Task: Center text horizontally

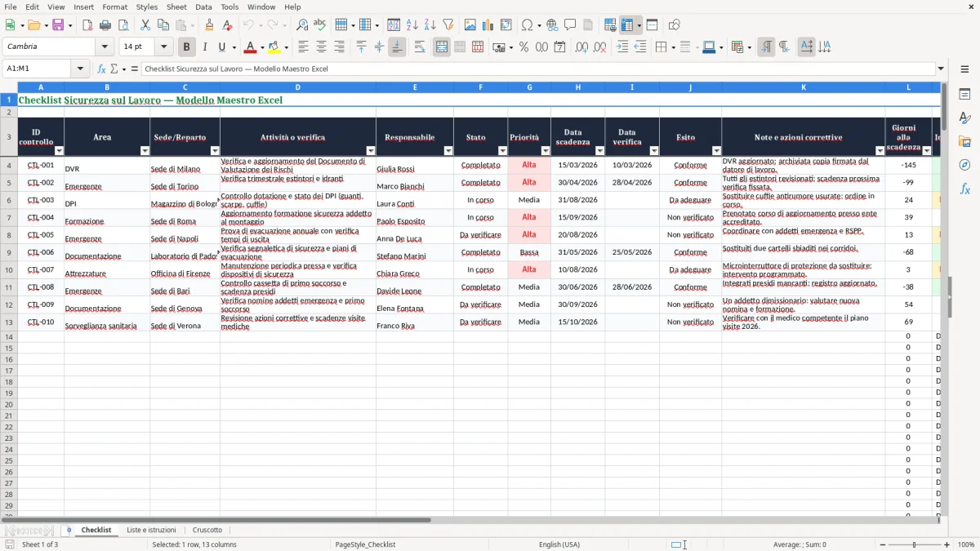Action: [x=321, y=47]
